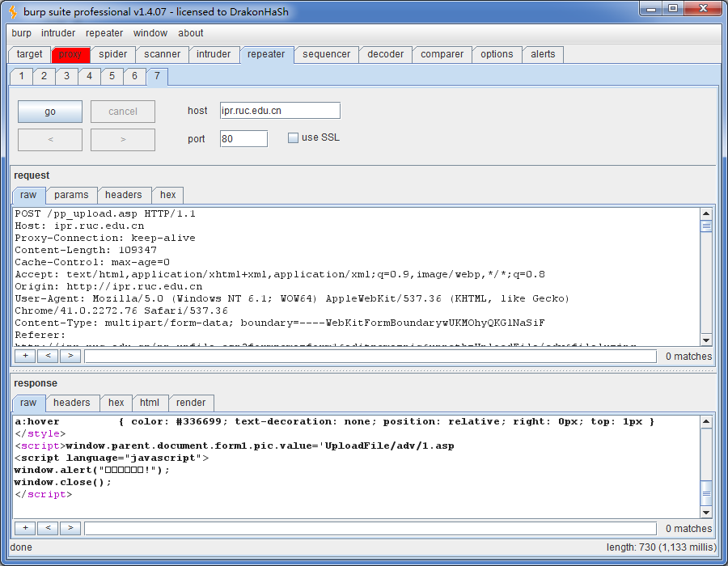Click the request pane scrollbar thumb
Screen dimensions: 728x566
pos(706,226)
